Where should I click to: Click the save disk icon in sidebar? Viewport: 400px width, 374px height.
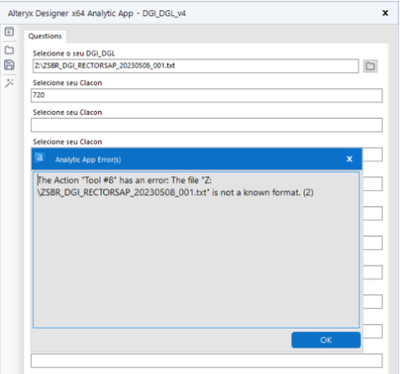(x=9, y=65)
